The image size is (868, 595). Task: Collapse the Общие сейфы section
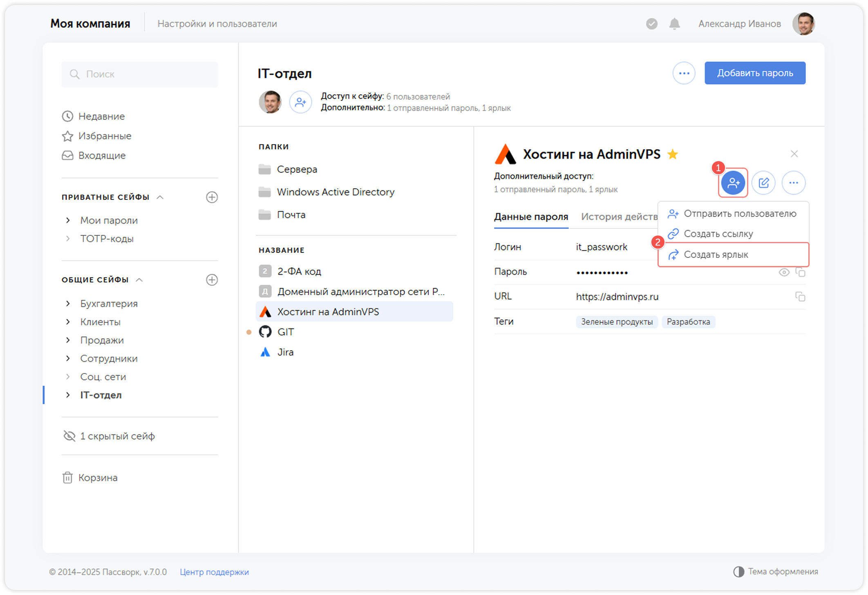coord(139,280)
